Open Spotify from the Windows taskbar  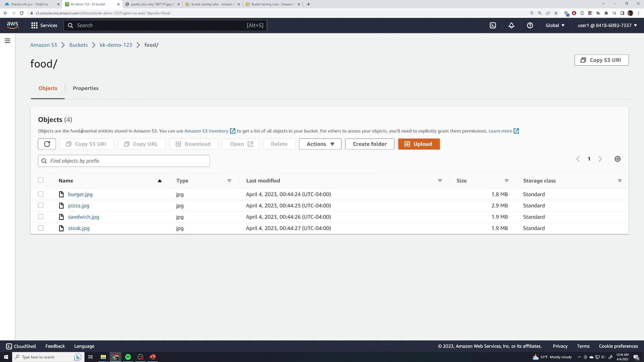128,357
